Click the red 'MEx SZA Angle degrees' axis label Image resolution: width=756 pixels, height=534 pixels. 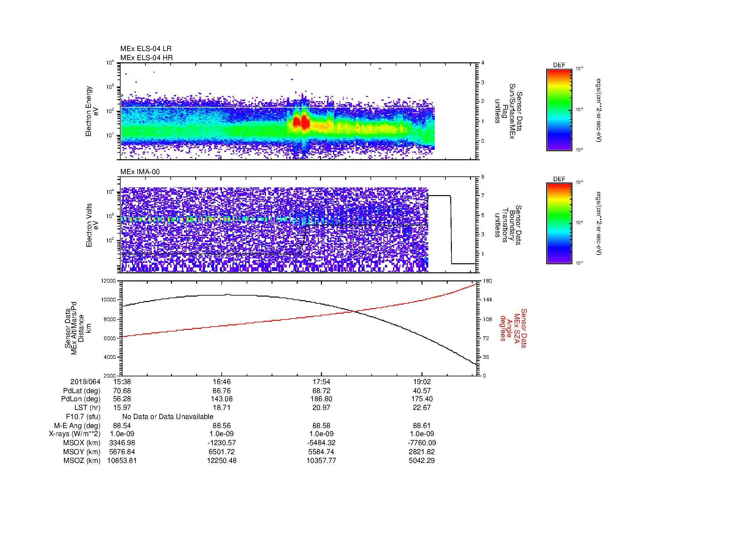513,328
